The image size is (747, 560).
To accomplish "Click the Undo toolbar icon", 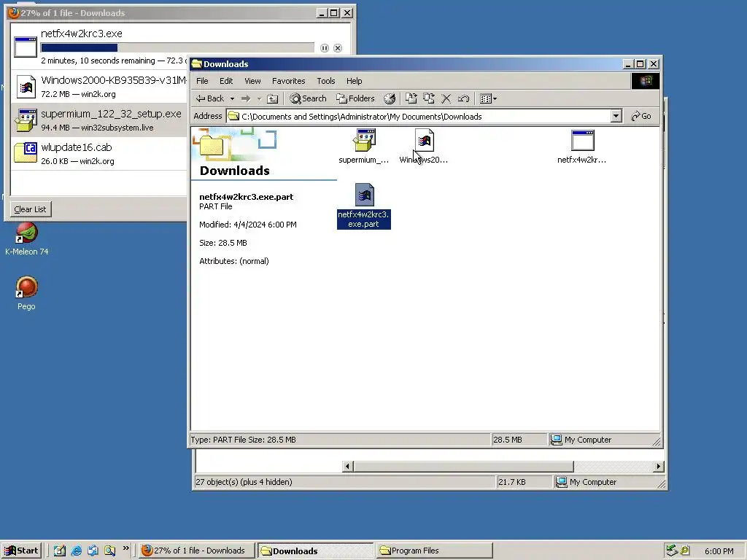I will click(x=463, y=98).
